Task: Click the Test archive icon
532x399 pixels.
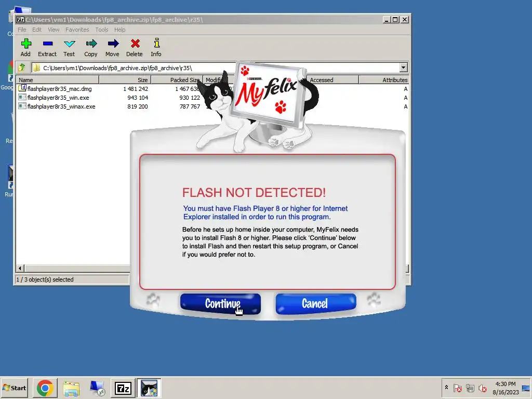Action: 69,47
